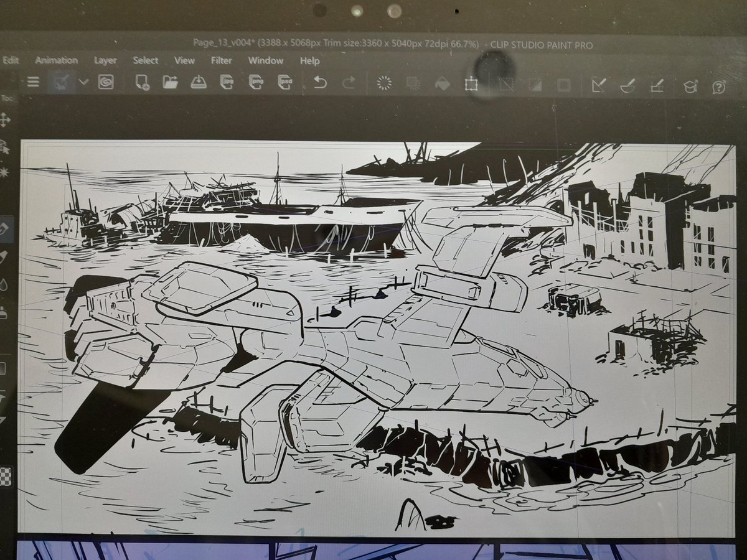Open Clip Studio tips graduation-cap icon

(690, 86)
